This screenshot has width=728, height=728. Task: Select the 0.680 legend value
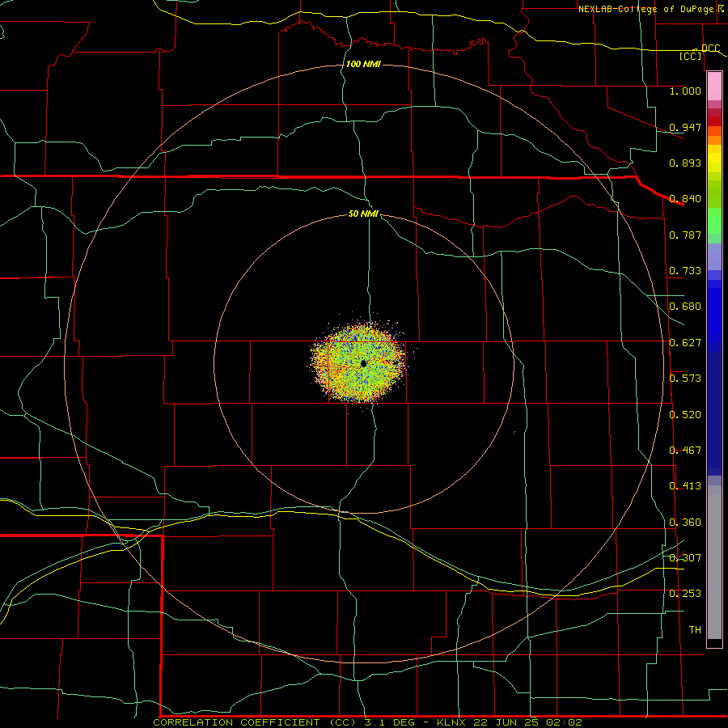(685, 307)
